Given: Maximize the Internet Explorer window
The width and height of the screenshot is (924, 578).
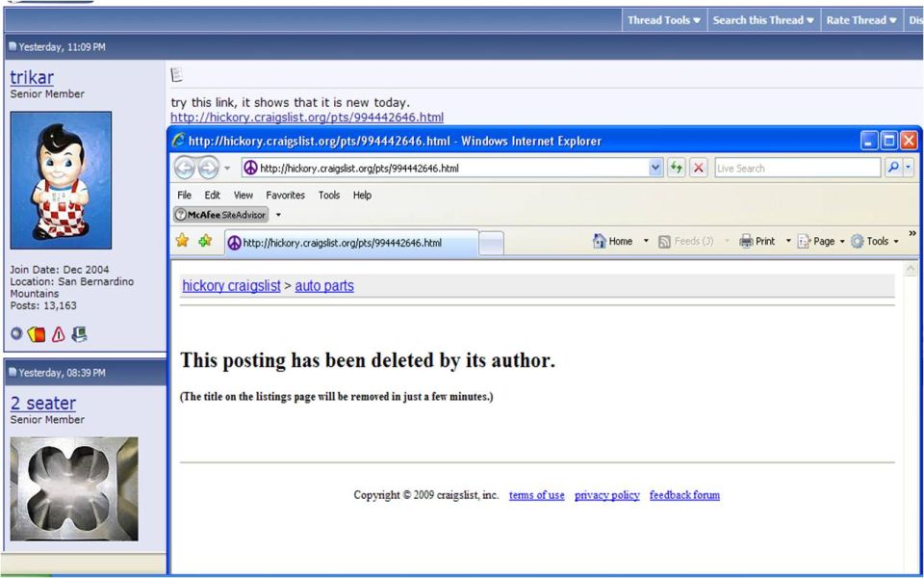Looking at the screenshot, I should coord(888,141).
